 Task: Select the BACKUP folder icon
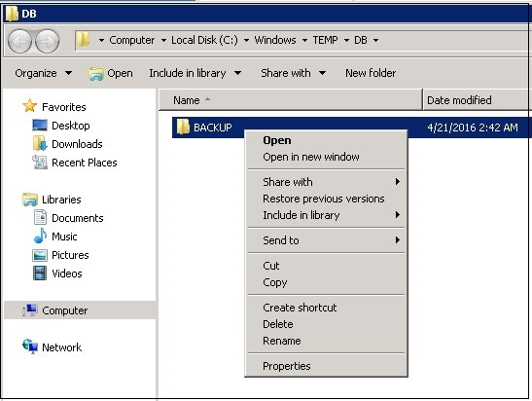183,127
